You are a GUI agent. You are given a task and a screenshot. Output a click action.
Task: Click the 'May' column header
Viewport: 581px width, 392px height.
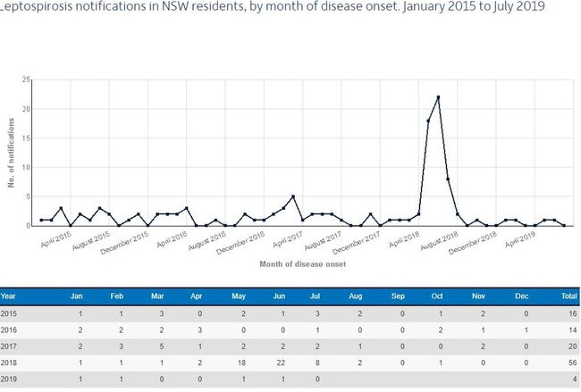[239, 296]
